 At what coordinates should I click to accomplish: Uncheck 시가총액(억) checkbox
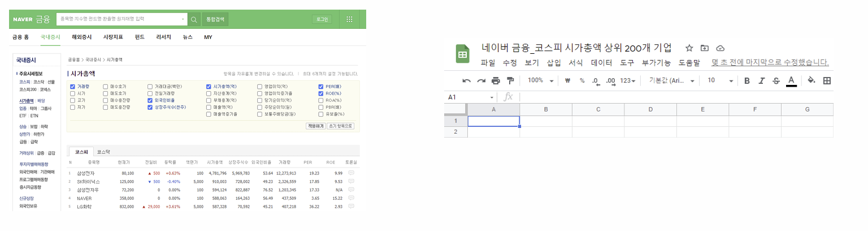(x=209, y=87)
